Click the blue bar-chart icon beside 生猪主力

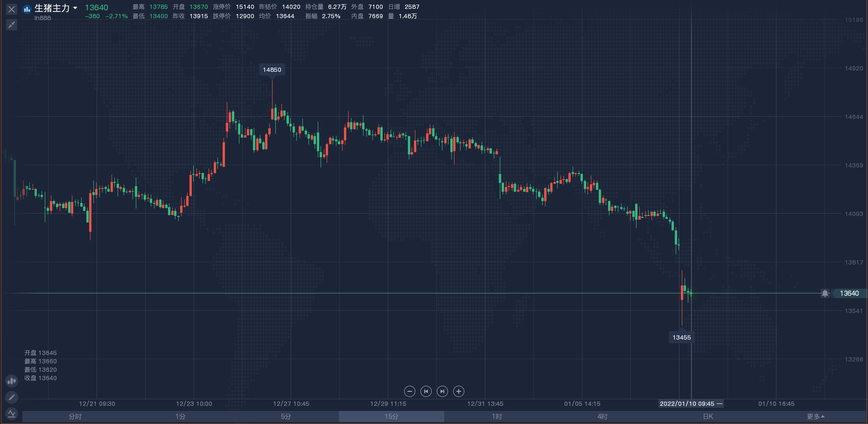pyautogui.click(x=27, y=9)
